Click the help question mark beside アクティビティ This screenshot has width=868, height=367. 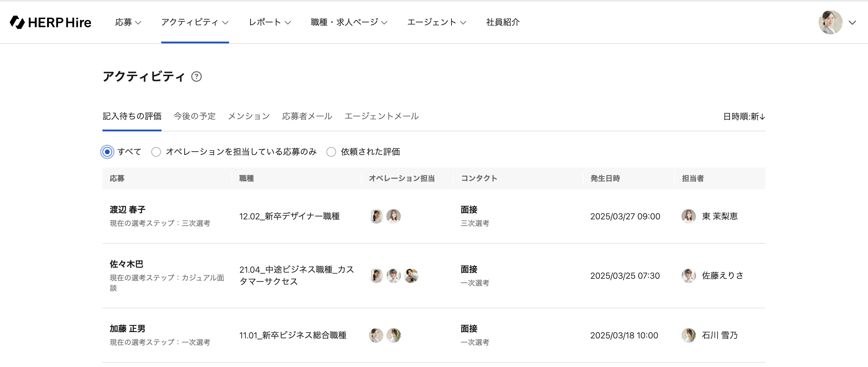[197, 77]
